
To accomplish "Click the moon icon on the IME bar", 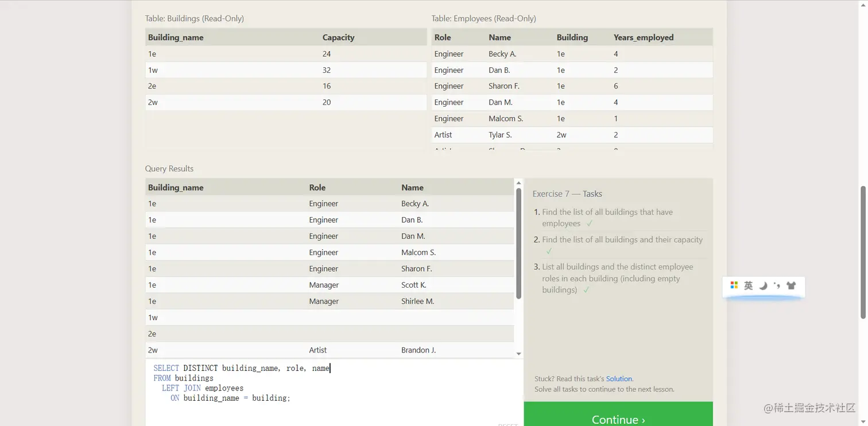I will pyautogui.click(x=763, y=285).
